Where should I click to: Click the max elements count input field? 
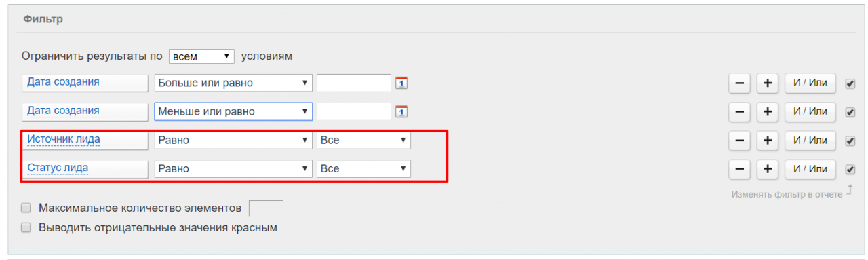(267, 208)
